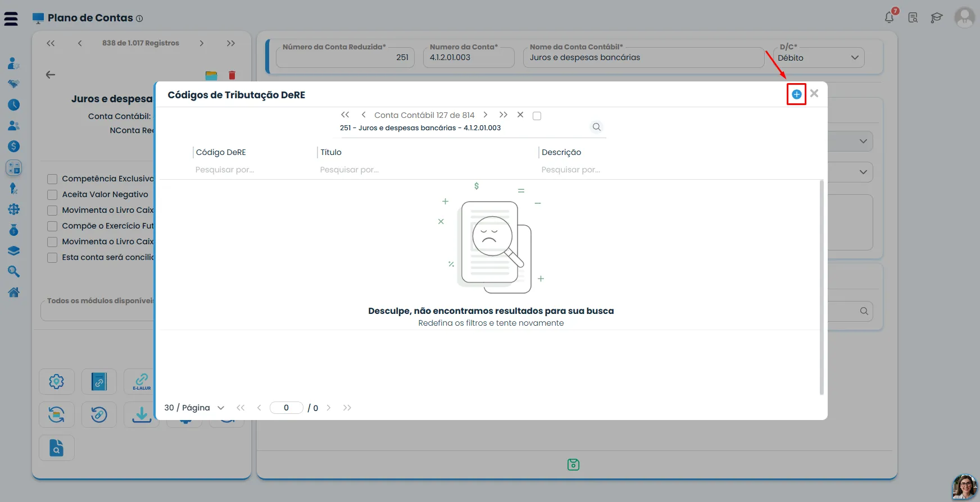Click the Nome da Conta Contábil field
Screen dimensions: 980x502
(643, 58)
